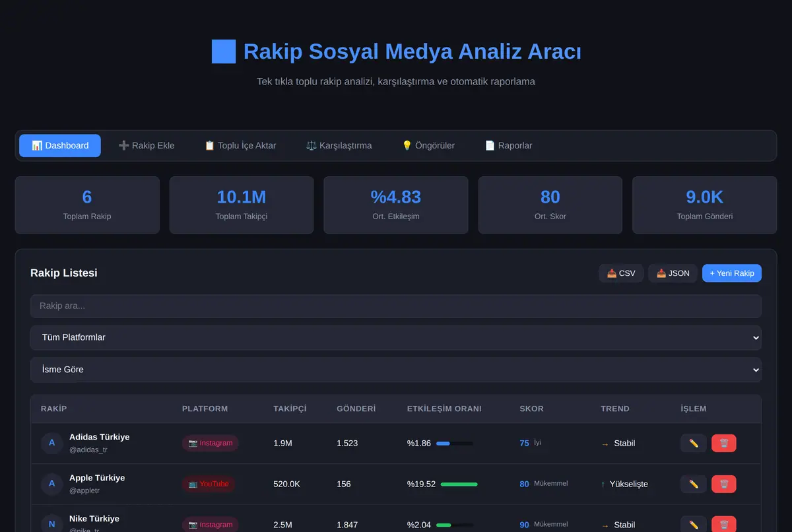This screenshot has width=792, height=532.
Task: Click the Adidas Türkiye avatar icon
Action: point(51,443)
